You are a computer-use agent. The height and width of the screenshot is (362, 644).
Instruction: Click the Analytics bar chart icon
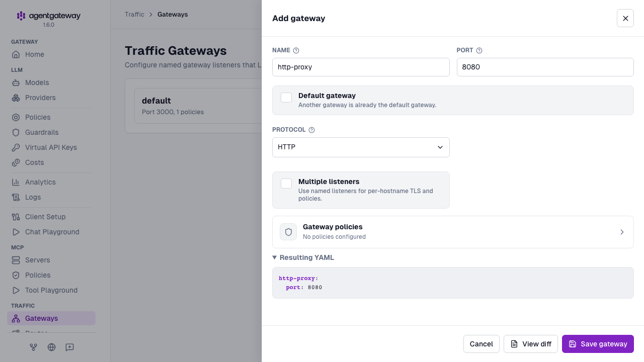[16, 182]
